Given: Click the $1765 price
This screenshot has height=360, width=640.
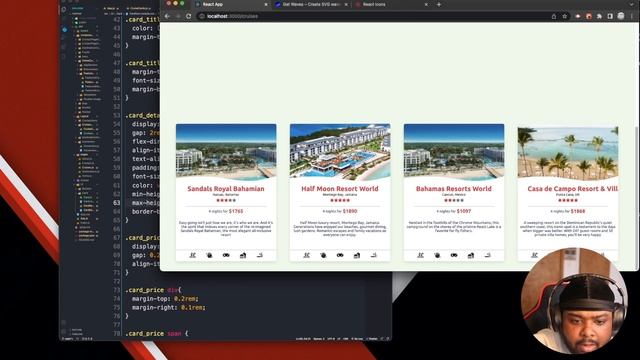Looking at the screenshot, I should point(236,211).
